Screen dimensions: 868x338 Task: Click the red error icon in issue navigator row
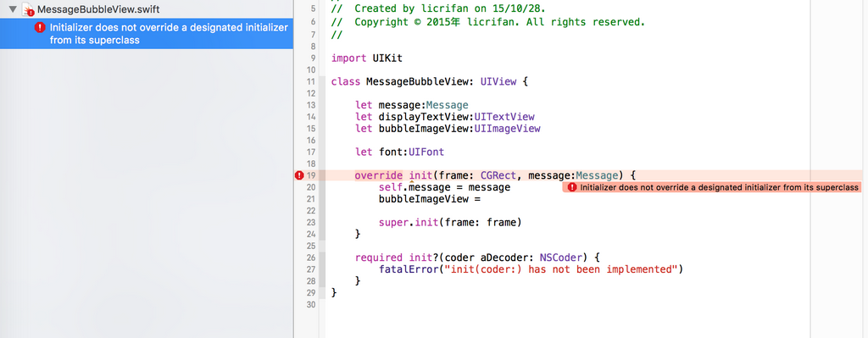click(x=40, y=27)
